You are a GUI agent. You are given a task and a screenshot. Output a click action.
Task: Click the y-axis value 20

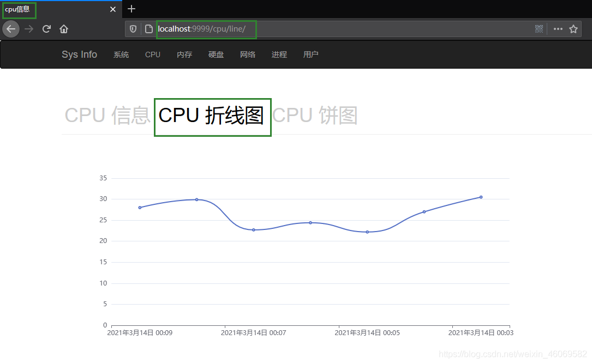tap(103, 241)
